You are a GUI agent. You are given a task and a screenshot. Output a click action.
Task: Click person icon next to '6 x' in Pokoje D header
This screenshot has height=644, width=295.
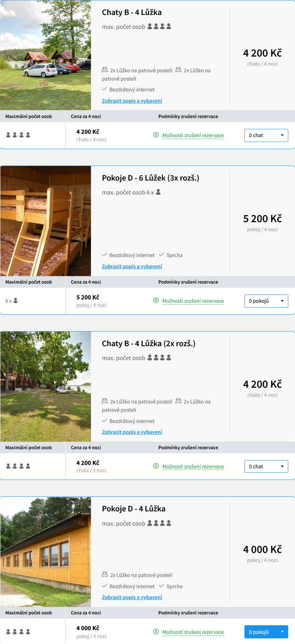click(158, 192)
